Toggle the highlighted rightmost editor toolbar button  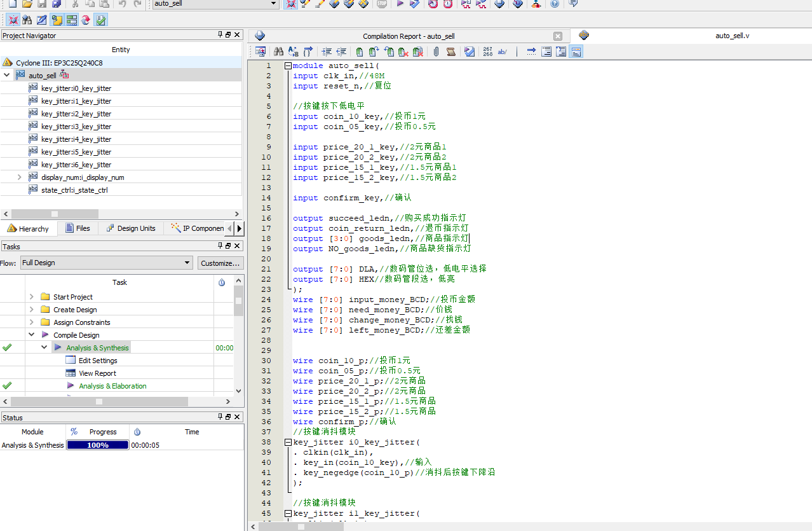click(576, 52)
